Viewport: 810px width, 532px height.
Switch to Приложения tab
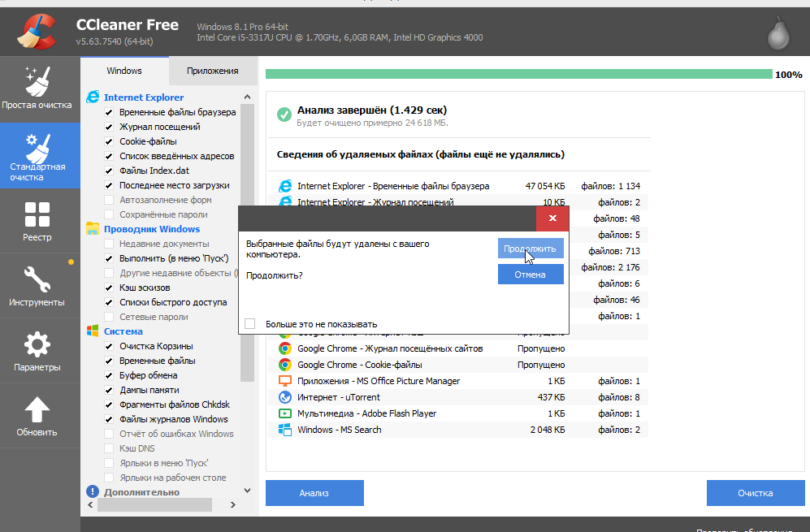click(x=213, y=71)
